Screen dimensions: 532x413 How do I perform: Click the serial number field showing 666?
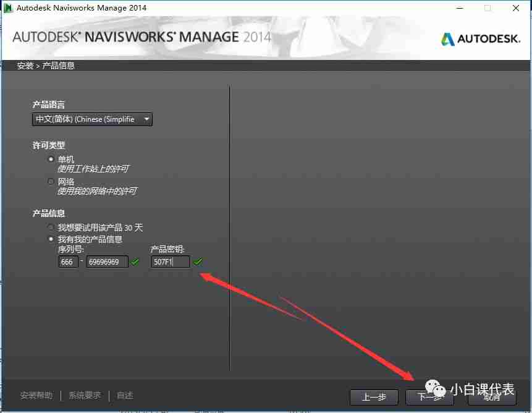pos(68,262)
